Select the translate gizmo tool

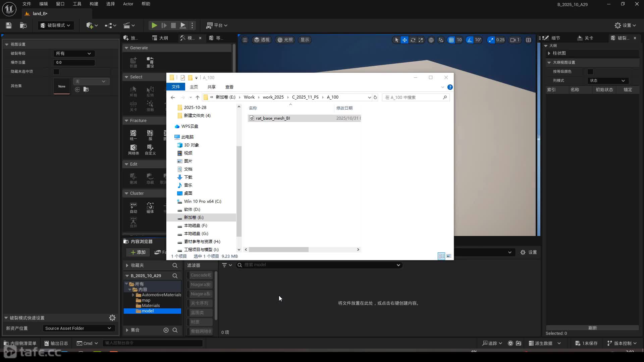(x=405, y=40)
